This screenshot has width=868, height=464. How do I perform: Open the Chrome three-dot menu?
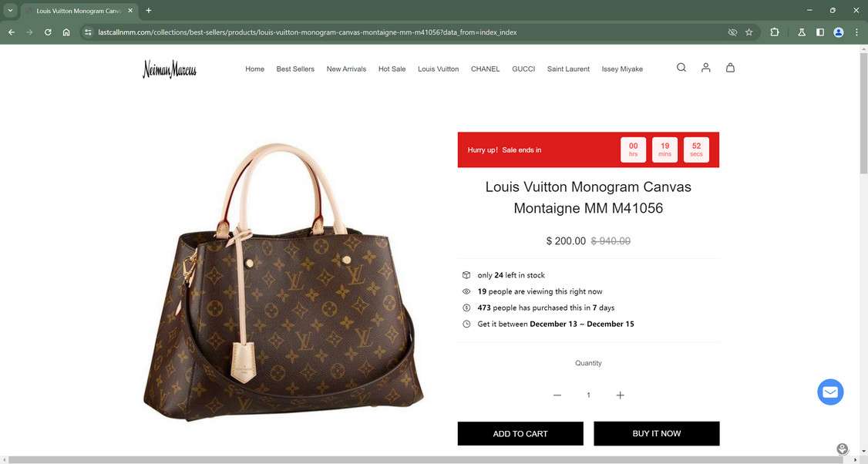click(x=856, y=32)
